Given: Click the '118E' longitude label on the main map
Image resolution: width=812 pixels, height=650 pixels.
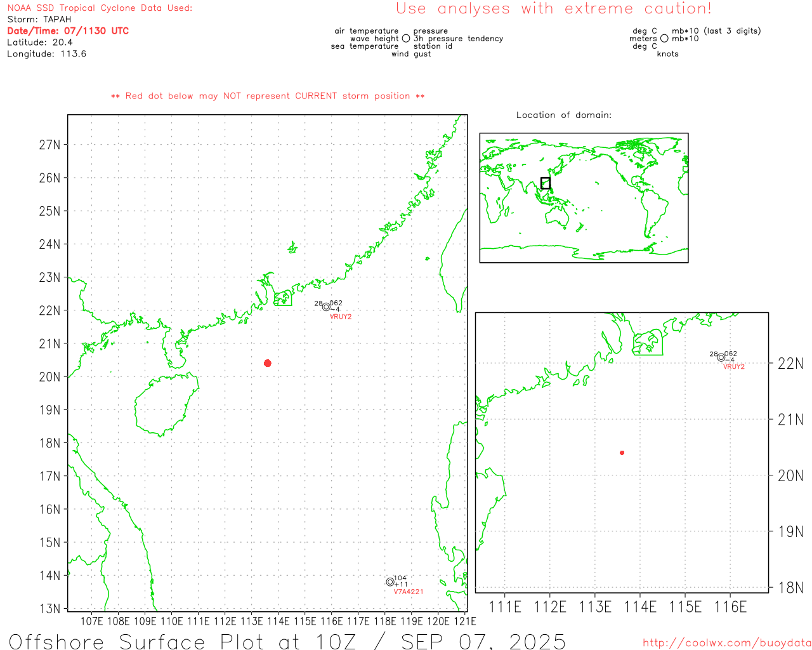Looking at the screenshot, I should (x=384, y=621).
